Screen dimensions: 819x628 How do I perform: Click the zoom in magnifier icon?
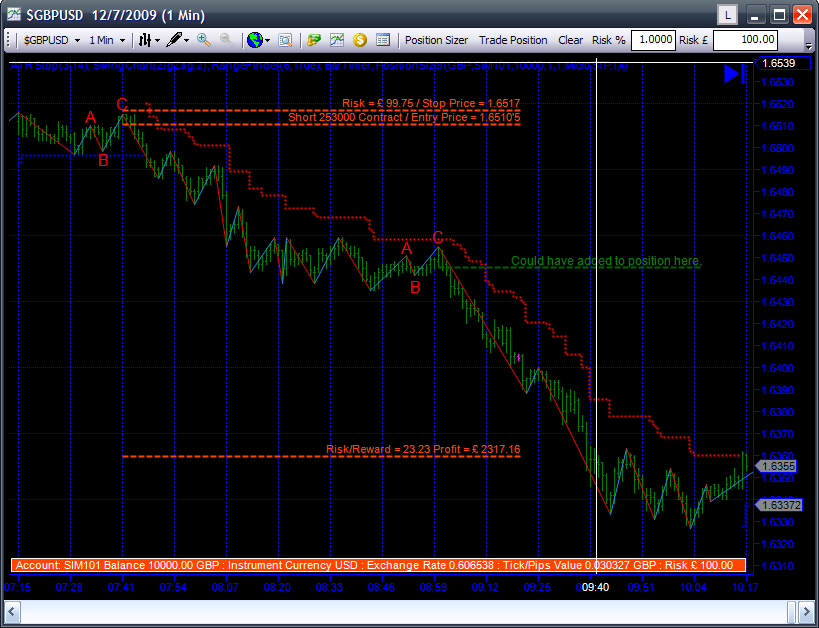203,40
